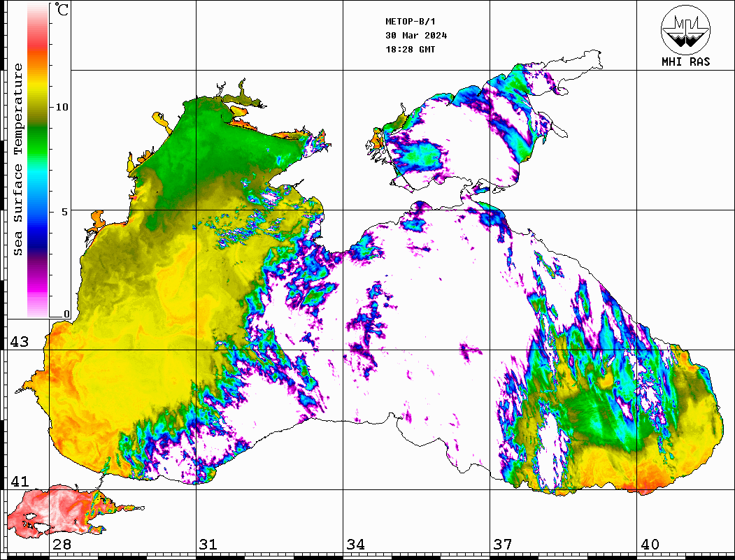Click the 'Sea Surface Temperature' vertical label

coord(18,159)
